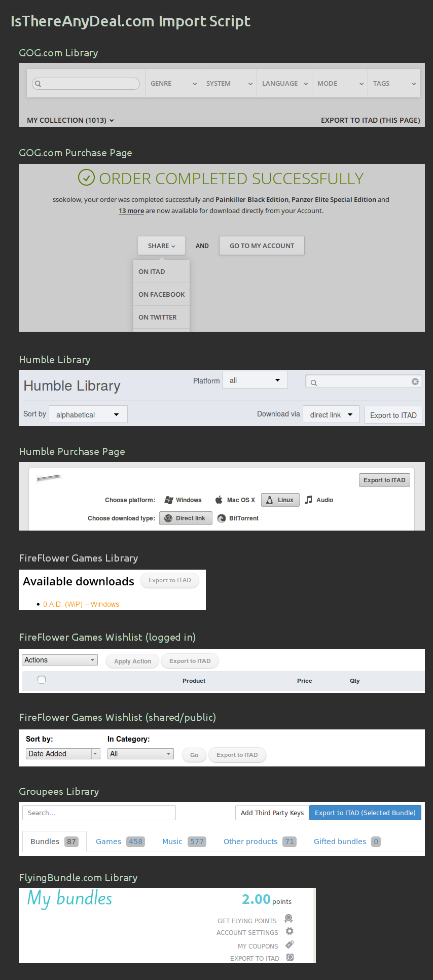Open Sort by Date Added dropdown
This screenshot has width=433, height=980.
click(x=63, y=754)
